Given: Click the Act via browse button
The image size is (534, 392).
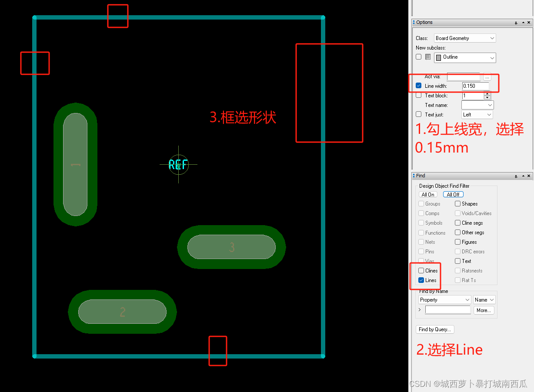Looking at the screenshot, I should tap(487, 77).
